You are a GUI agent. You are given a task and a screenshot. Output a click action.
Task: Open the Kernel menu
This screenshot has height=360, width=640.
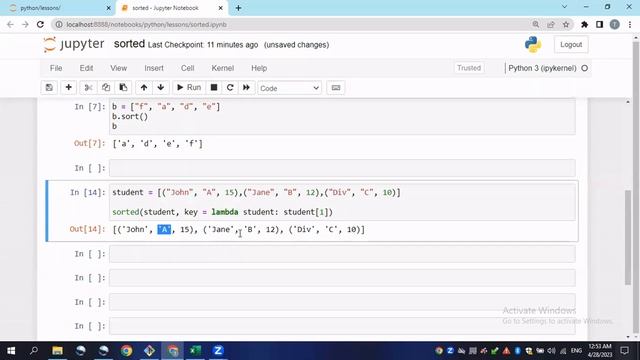(x=222, y=68)
